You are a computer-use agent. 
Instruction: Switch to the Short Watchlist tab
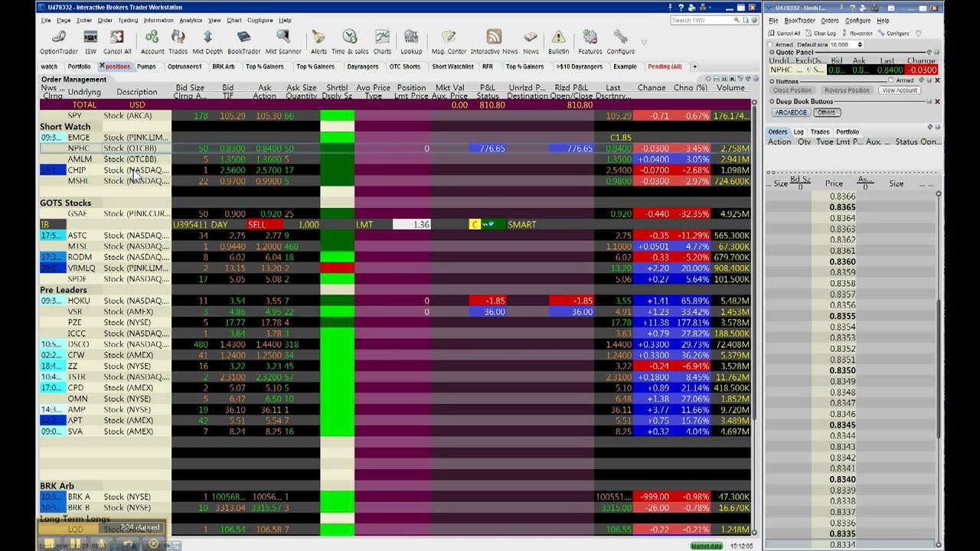pos(452,67)
